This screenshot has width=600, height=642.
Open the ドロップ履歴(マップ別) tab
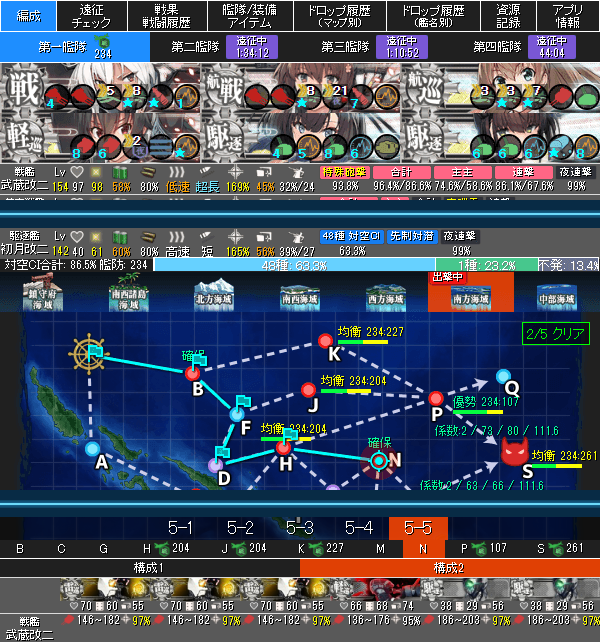tap(340, 16)
